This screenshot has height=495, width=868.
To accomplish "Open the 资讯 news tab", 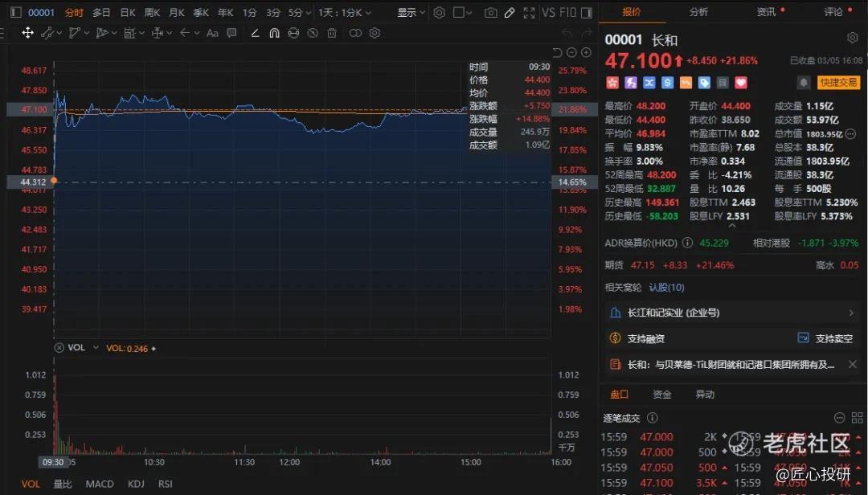I will coord(766,11).
